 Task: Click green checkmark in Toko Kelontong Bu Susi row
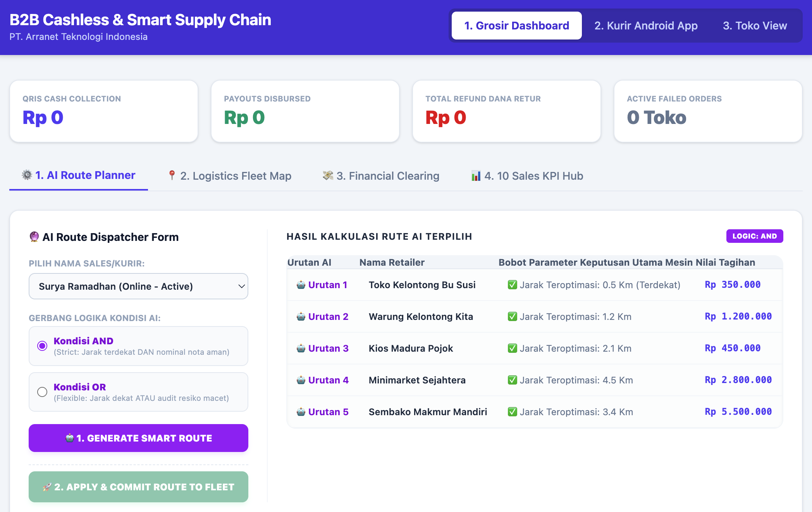[513, 285]
